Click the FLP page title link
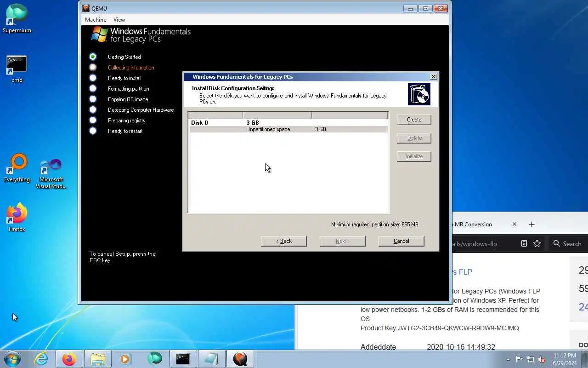Viewport: 588px width, 368px height. [463, 272]
